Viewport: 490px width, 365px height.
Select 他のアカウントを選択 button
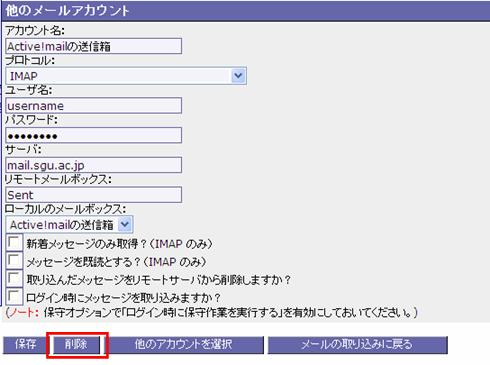pos(183,345)
